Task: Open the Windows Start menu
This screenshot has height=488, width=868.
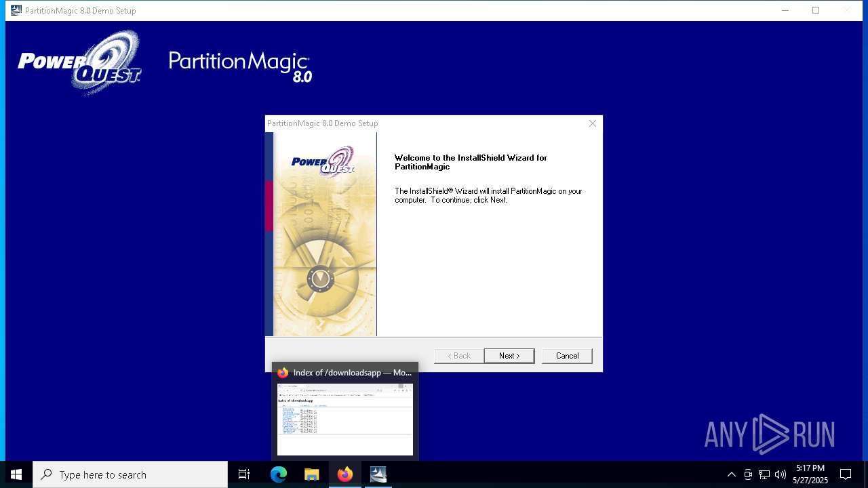Action: click(16, 474)
